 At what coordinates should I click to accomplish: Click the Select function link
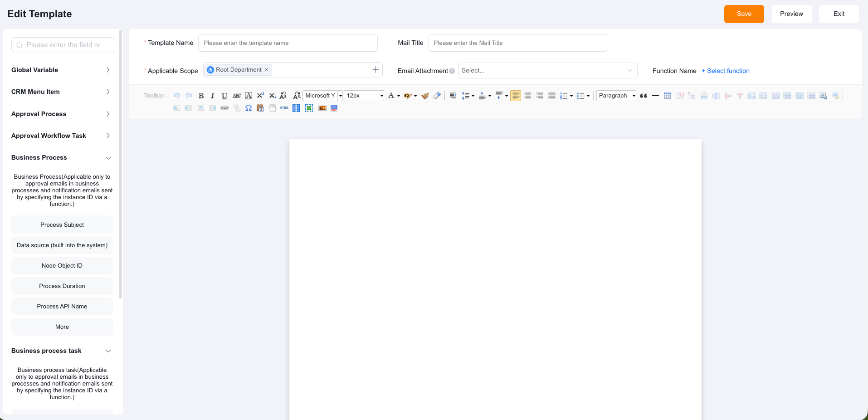(x=725, y=71)
